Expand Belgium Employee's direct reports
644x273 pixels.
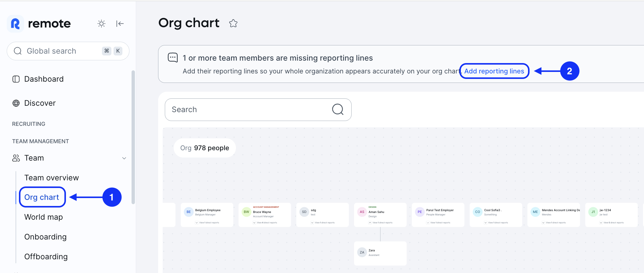[x=207, y=223]
